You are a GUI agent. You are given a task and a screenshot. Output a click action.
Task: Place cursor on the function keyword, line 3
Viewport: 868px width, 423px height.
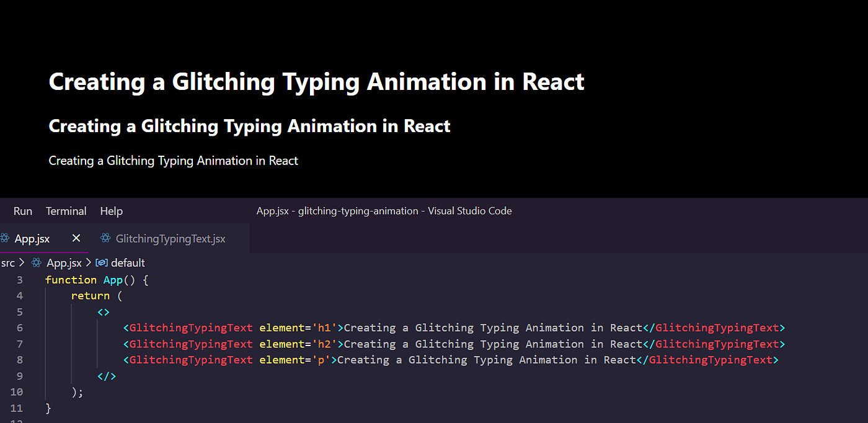71,280
